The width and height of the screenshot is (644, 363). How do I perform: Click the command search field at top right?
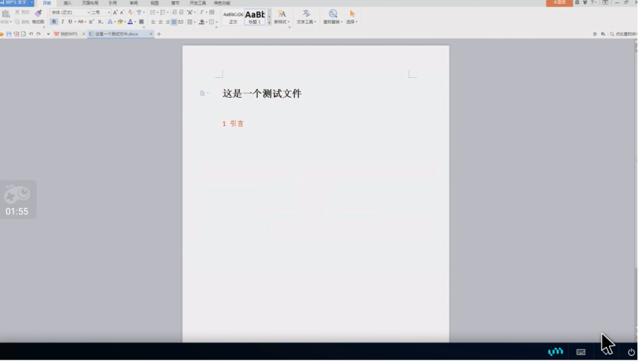(x=624, y=34)
